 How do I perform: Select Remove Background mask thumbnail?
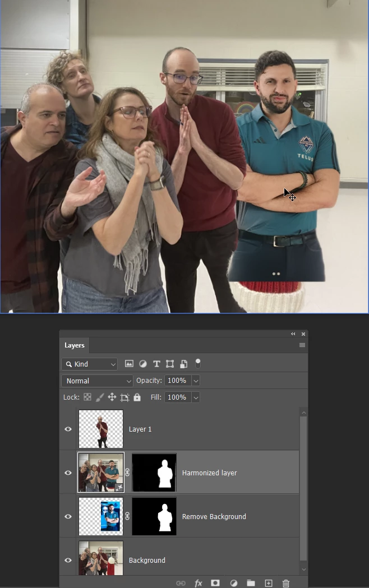tap(154, 516)
